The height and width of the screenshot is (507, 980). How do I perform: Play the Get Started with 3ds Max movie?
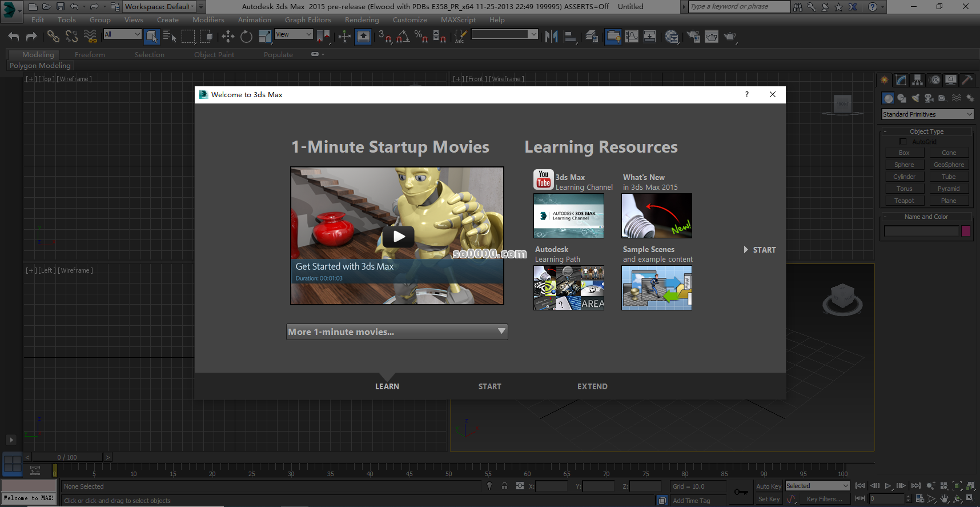[x=398, y=236]
